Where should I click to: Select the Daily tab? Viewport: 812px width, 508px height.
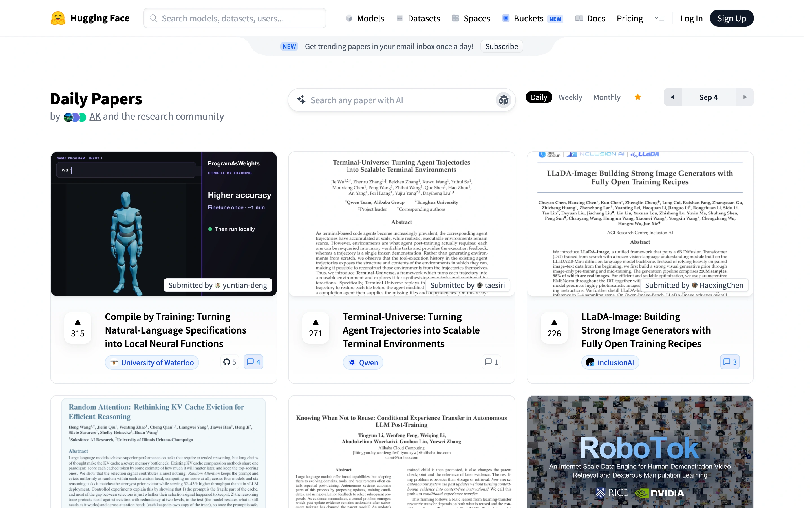[x=539, y=97]
